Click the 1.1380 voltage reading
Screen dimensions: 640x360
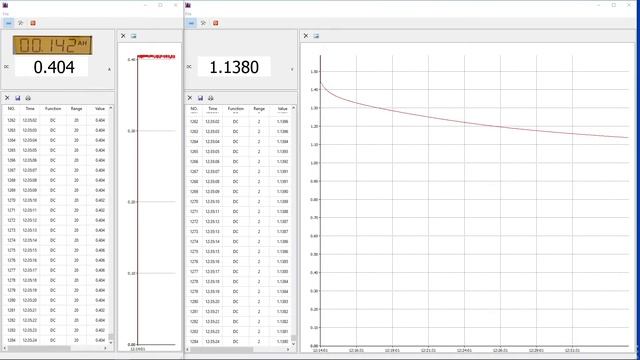coord(234,67)
